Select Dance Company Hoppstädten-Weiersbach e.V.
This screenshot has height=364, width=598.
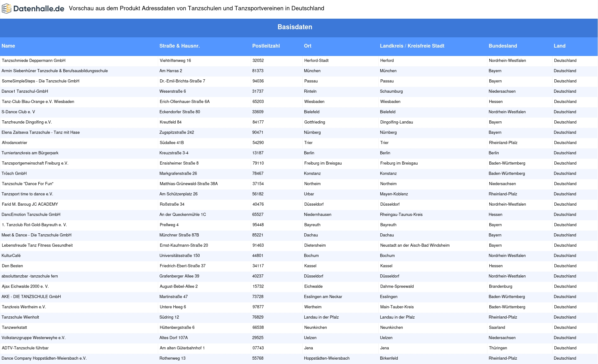(44, 358)
